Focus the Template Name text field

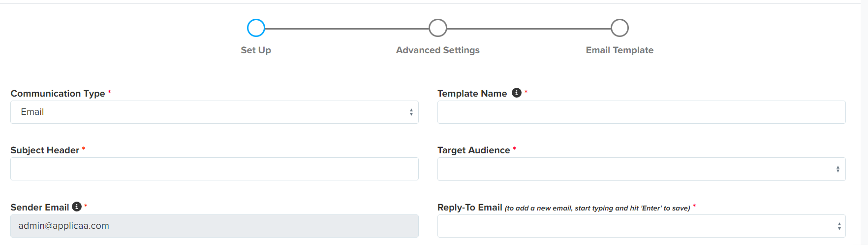click(641, 112)
